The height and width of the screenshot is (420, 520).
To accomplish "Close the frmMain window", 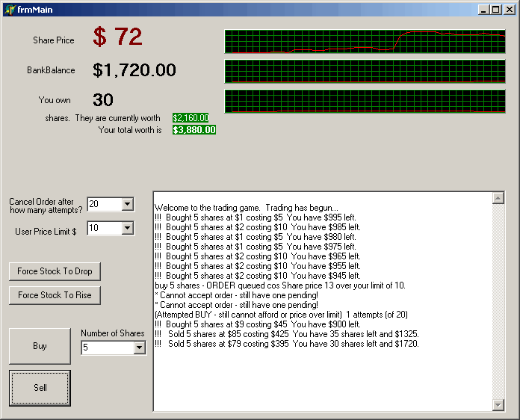I will (x=508, y=9).
